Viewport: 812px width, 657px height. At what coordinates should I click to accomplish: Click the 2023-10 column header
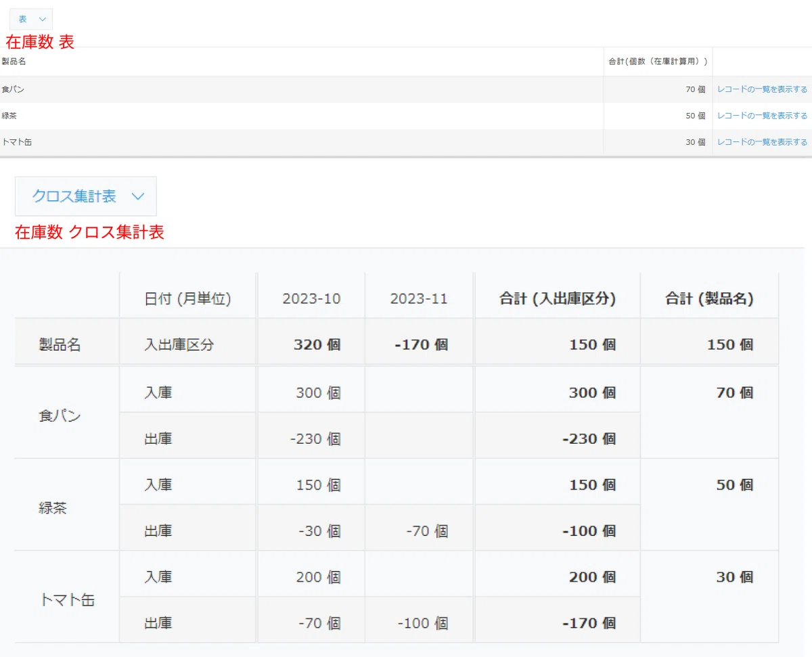[311, 298]
